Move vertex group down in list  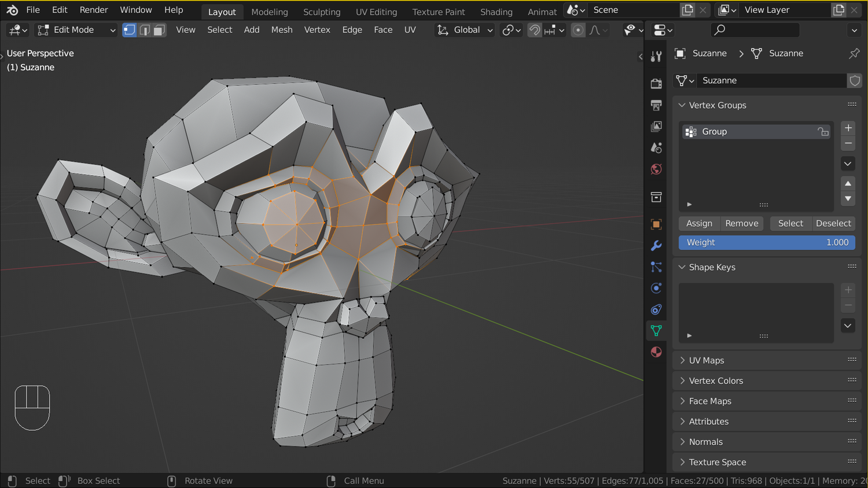[848, 198]
